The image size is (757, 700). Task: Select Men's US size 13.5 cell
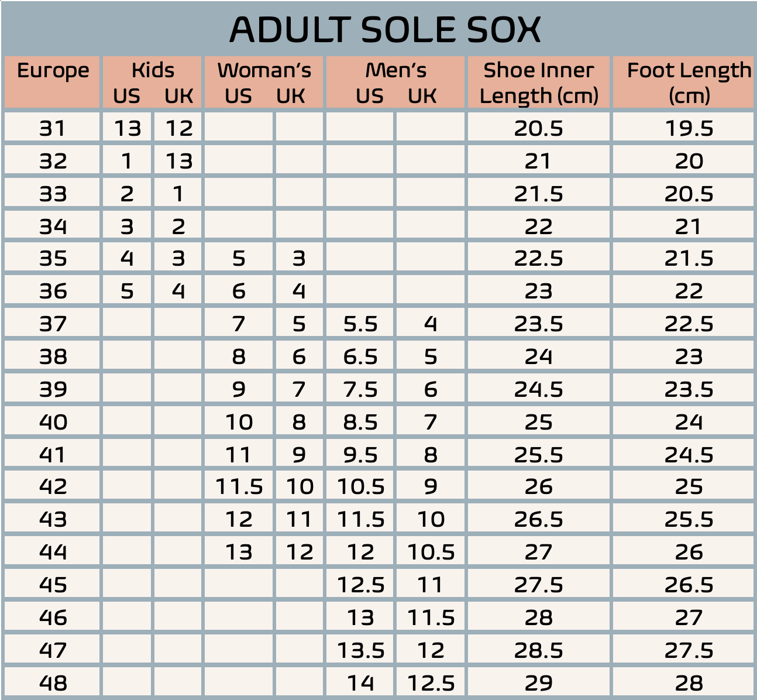click(360, 650)
